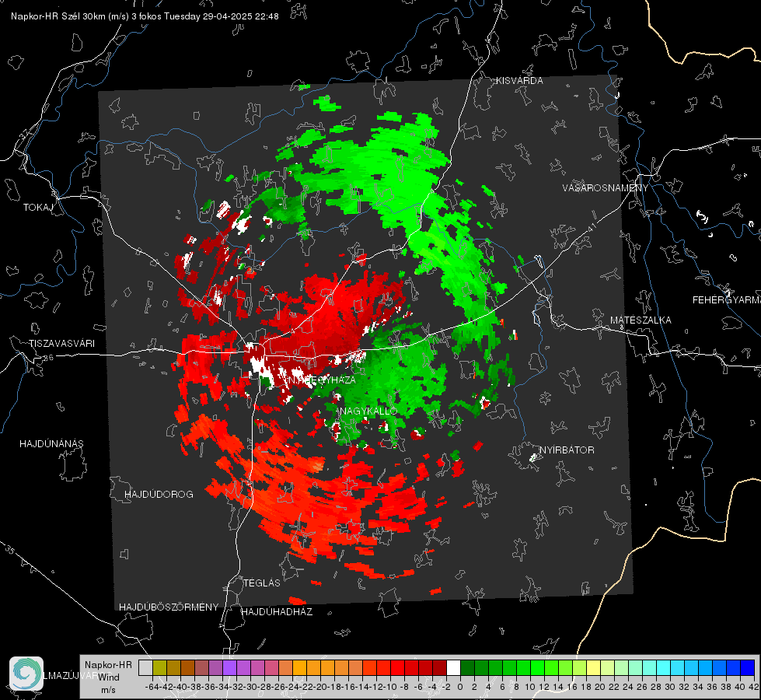Click the 42 value at the legend end

[753, 687]
